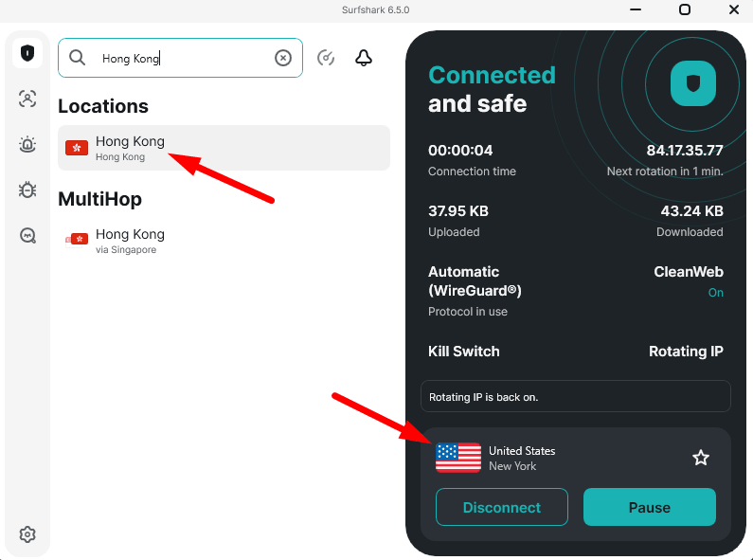Viewport: 753px width, 560px height.
Task: Open the VPN shield tab in sidebar
Action: 27,53
